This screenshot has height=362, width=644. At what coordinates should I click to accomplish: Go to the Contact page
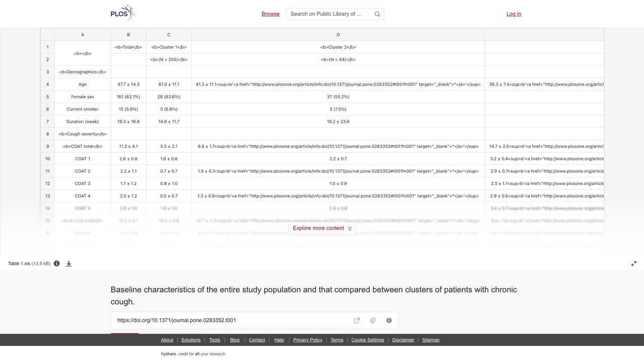257,340
